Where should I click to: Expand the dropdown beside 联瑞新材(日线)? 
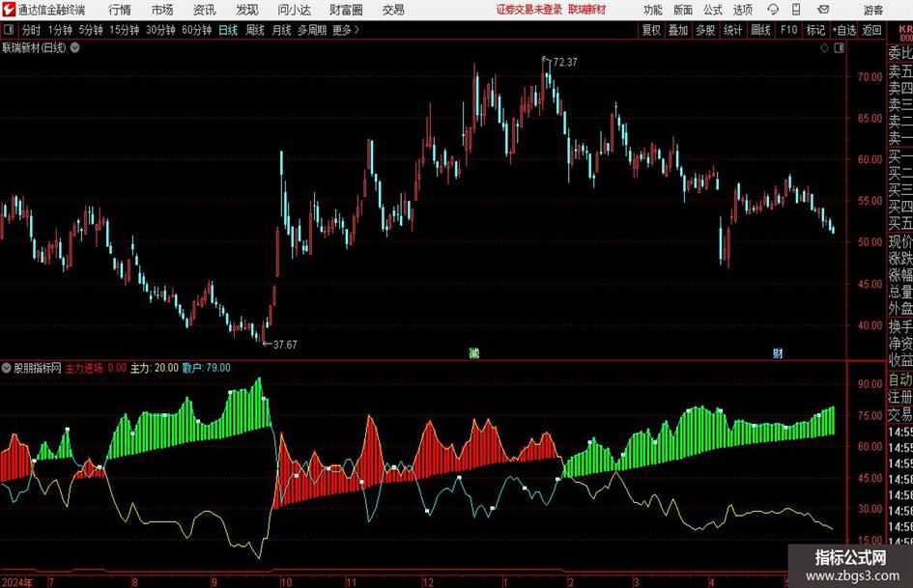pyautogui.click(x=75, y=47)
